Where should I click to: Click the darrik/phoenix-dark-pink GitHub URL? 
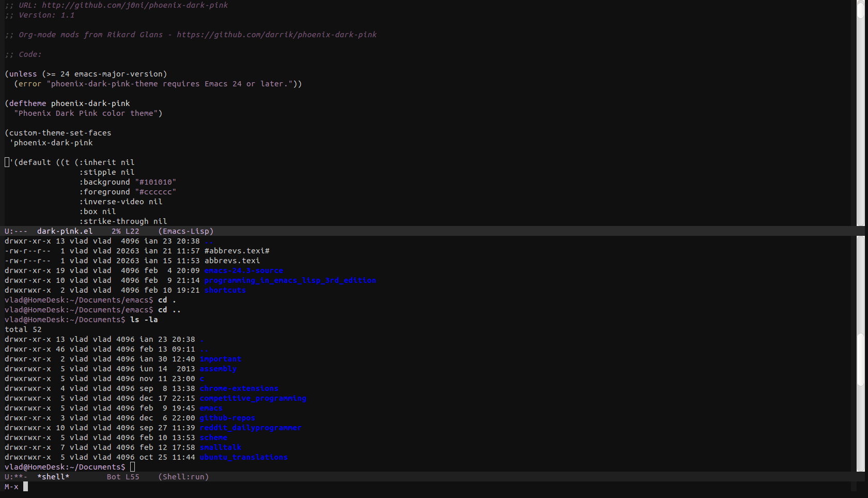(x=276, y=35)
